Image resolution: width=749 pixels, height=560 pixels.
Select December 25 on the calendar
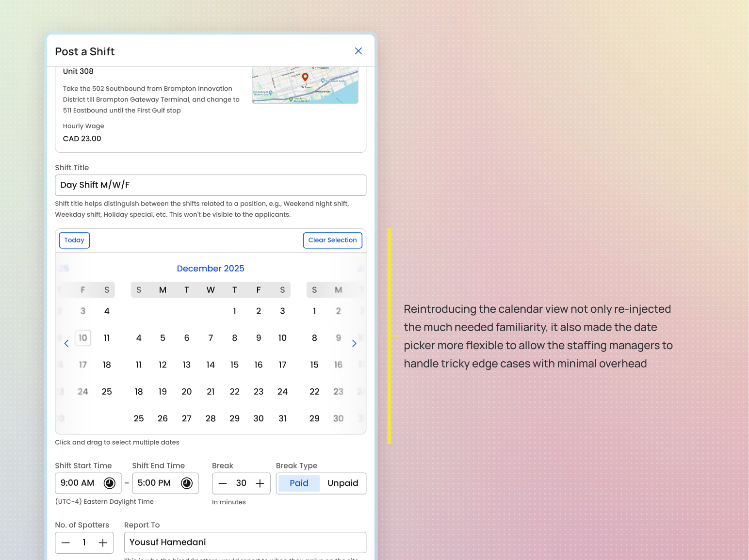139,418
